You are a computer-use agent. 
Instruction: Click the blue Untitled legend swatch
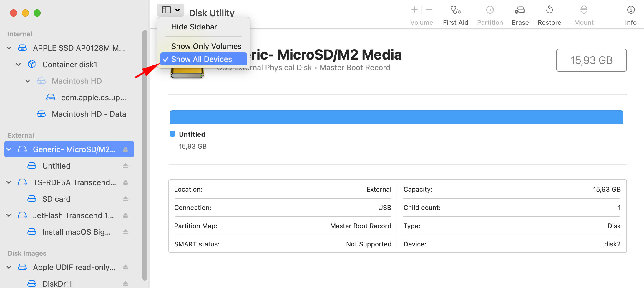click(172, 134)
